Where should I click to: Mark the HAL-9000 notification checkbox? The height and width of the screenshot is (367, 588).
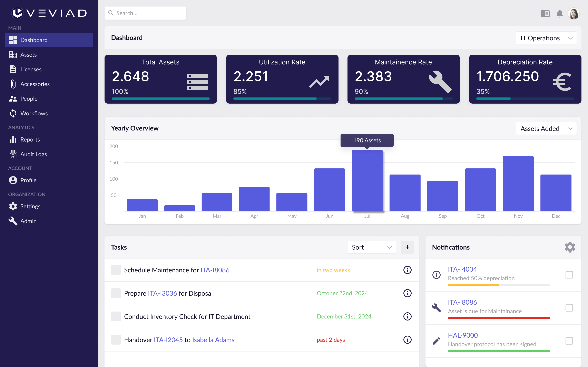[x=569, y=341]
